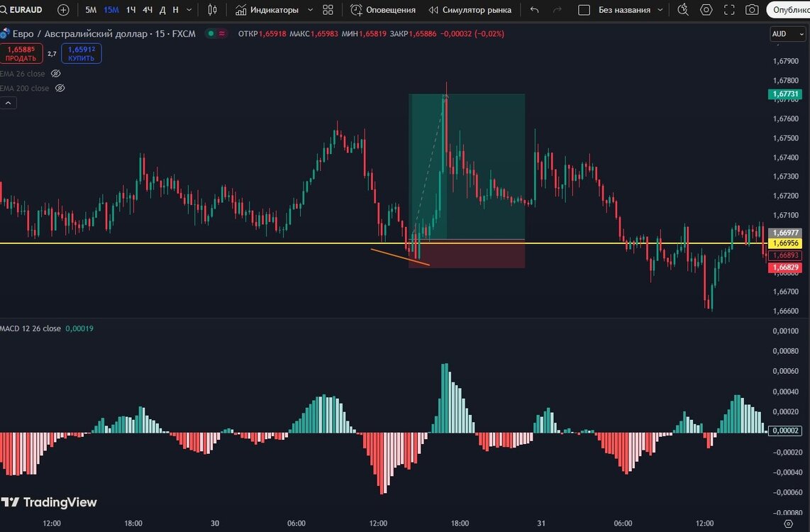The image size is (810, 532).
Task: Create an alert via Оповещения
Action: point(383,10)
